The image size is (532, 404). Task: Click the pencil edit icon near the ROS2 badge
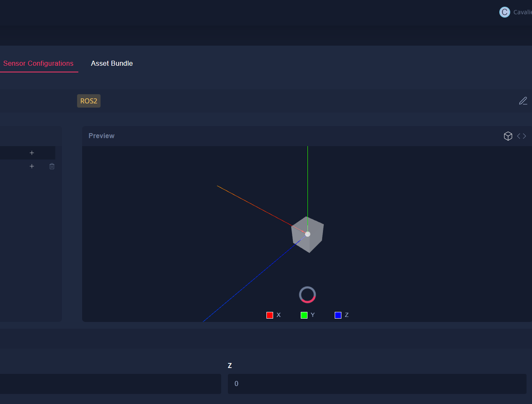(x=523, y=101)
